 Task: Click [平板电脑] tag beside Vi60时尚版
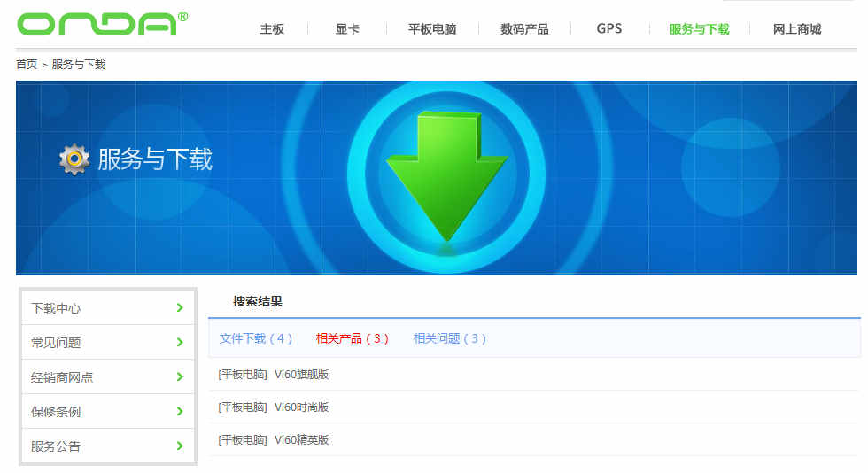pyautogui.click(x=243, y=407)
